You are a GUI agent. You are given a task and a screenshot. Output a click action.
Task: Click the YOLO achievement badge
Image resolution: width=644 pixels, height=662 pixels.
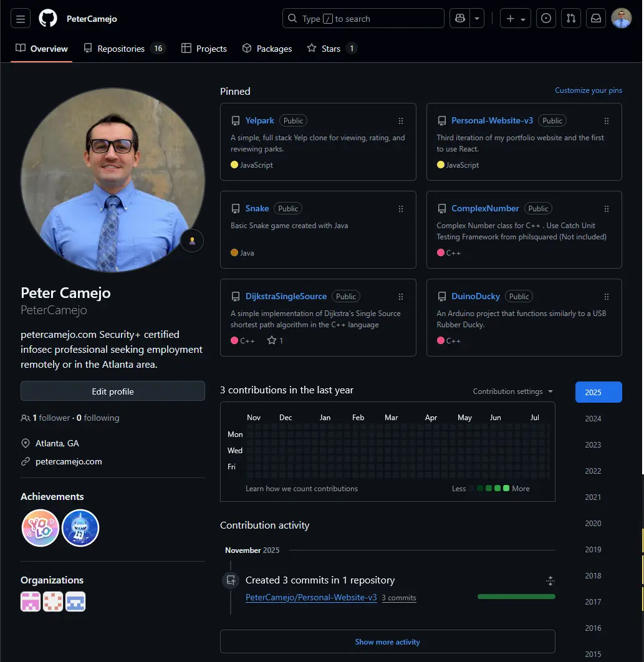click(x=40, y=527)
